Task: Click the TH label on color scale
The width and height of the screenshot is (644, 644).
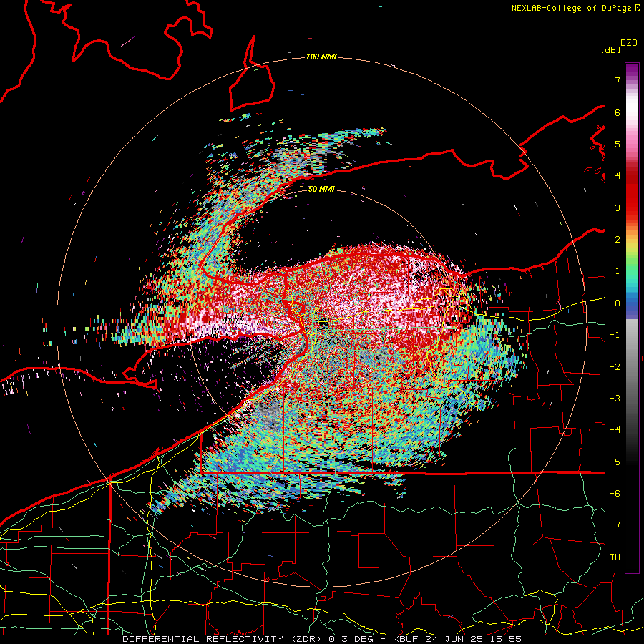Action: [x=615, y=557]
